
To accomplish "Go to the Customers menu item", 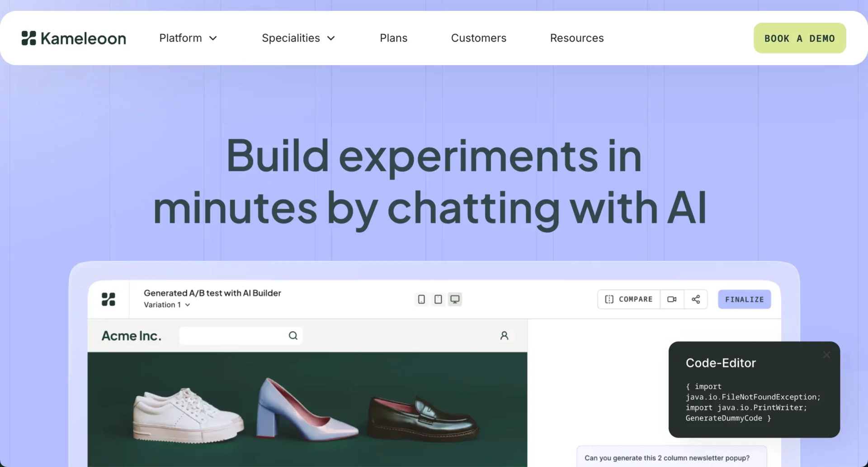I will pos(478,38).
